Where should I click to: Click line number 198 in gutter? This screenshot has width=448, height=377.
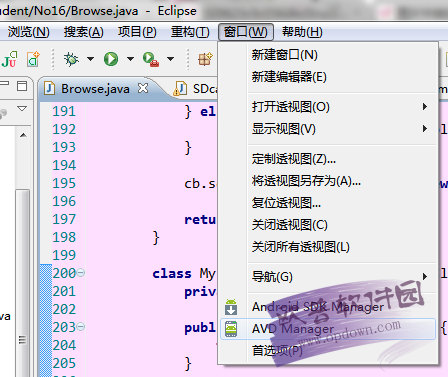tap(64, 237)
